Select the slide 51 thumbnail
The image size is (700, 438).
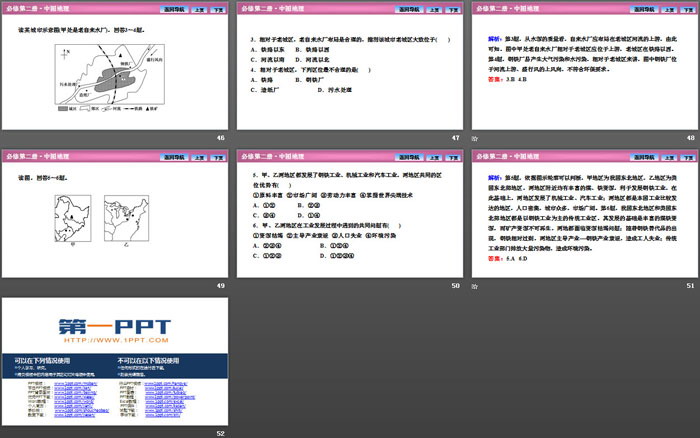(x=585, y=214)
